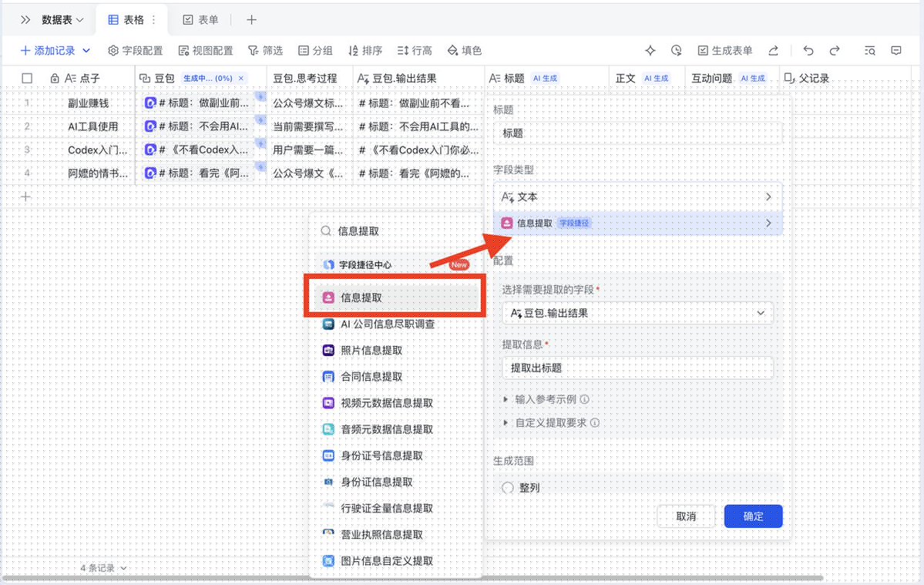Adjust 行高 row height
Screen dimensions: 924x585
click(x=415, y=51)
